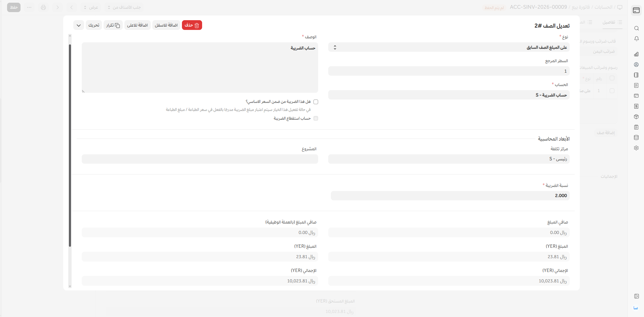
Task: Select row 1 checkbox in taxes table
Action: click(612, 91)
